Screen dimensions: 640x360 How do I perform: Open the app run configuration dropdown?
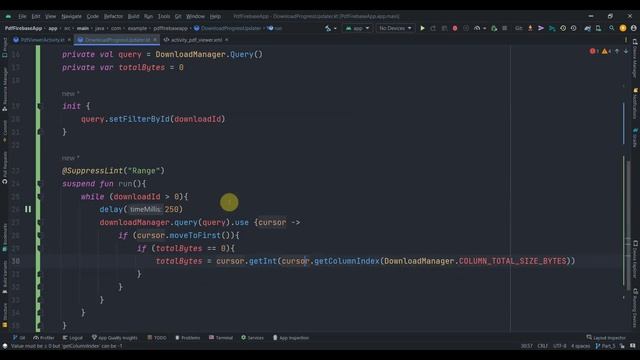pyautogui.click(x=358, y=28)
